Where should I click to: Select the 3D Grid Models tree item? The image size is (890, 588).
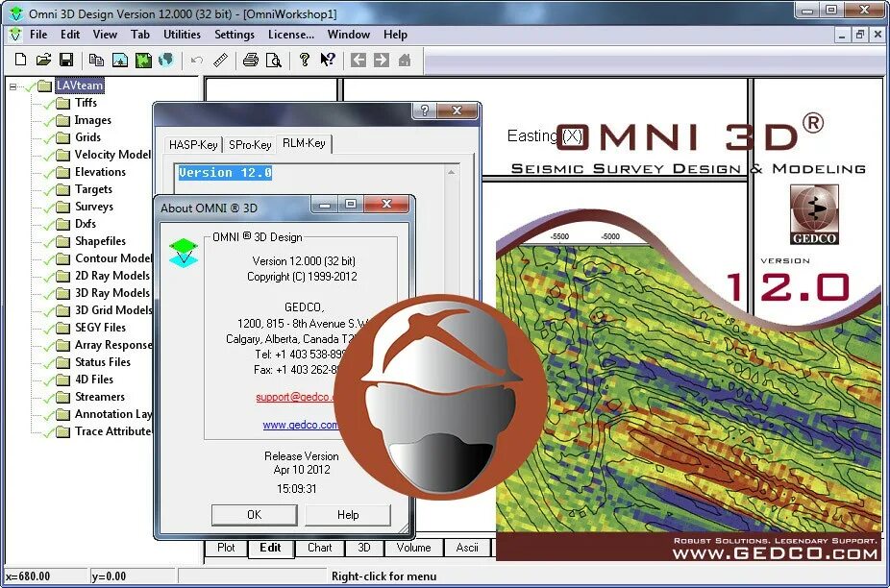click(113, 310)
